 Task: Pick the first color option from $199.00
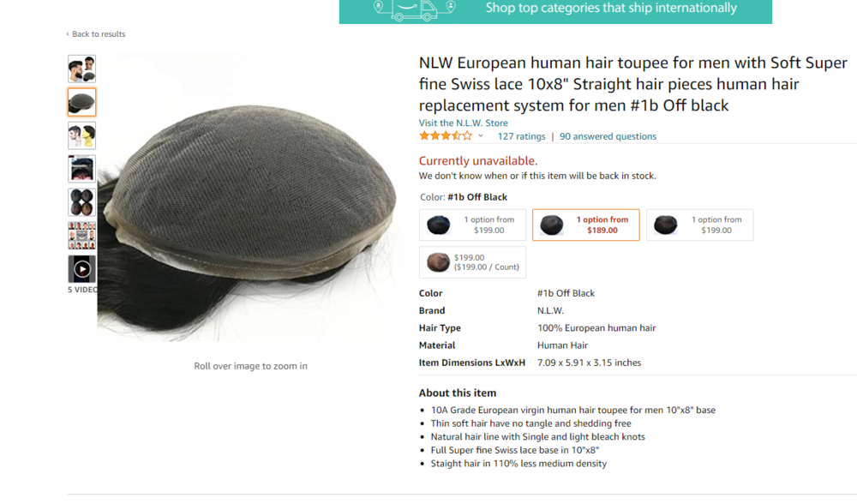tap(472, 225)
